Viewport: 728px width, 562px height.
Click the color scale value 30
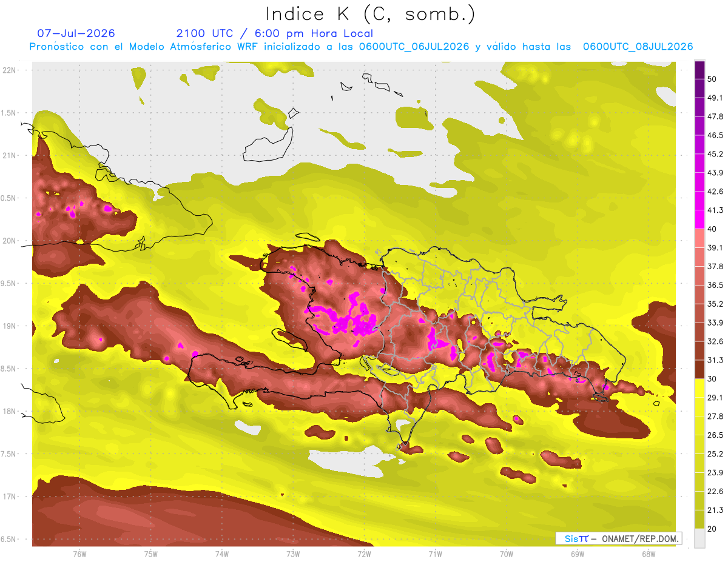tap(712, 379)
